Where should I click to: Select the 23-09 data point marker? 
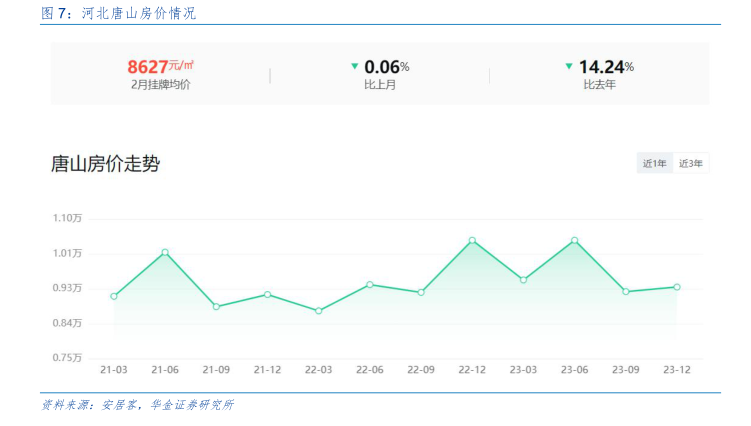[626, 291]
